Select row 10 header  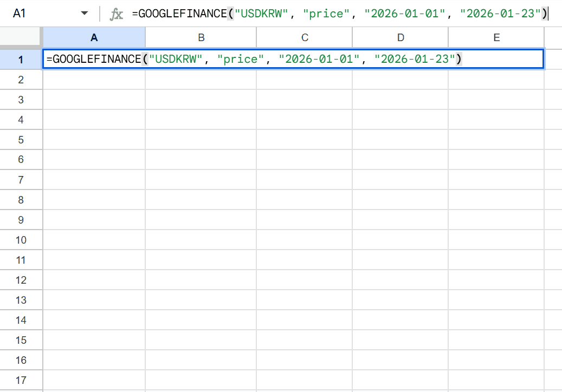click(x=21, y=240)
